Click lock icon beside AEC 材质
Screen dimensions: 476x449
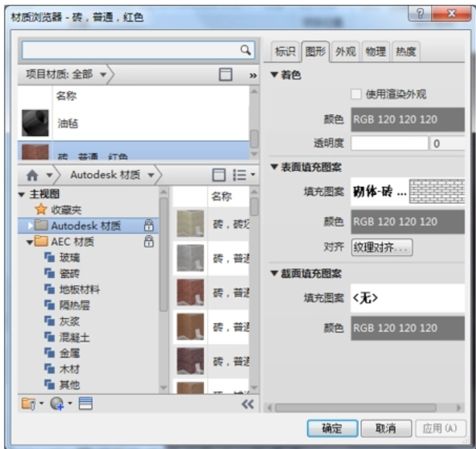tap(149, 242)
